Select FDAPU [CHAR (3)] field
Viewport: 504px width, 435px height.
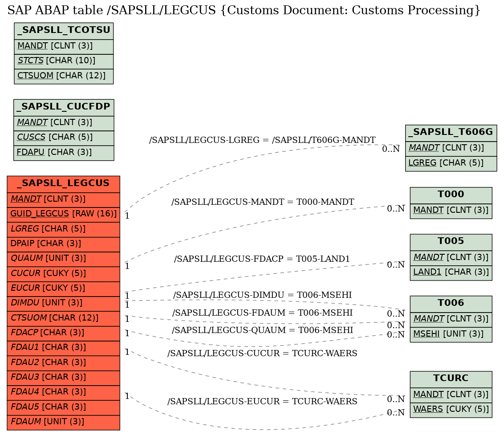point(64,153)
